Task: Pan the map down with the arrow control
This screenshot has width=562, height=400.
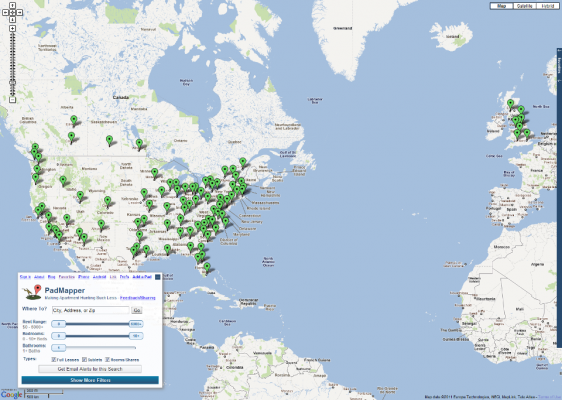Action: coord(13,19)
